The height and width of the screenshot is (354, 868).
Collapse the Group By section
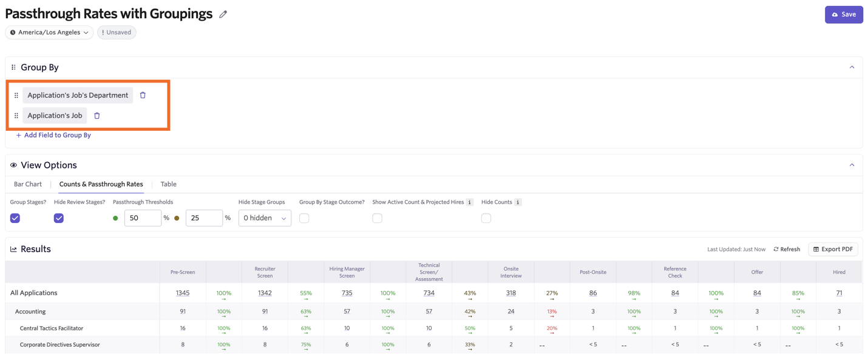[852, 67]
